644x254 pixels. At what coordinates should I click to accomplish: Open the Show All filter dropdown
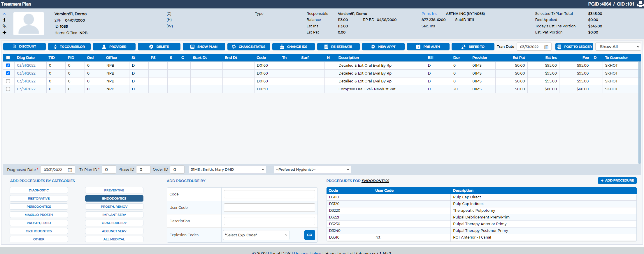click(x=618, y=47)
